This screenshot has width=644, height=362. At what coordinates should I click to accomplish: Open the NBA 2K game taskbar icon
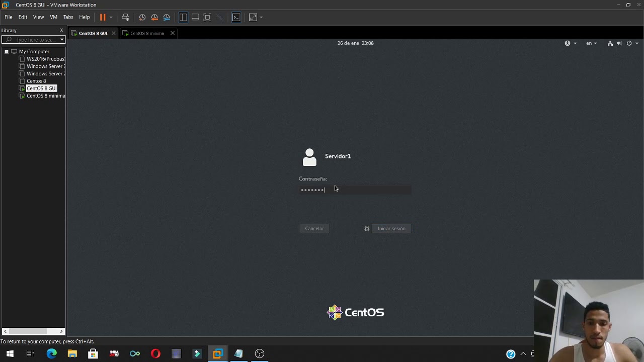click(x=114, y=353)
